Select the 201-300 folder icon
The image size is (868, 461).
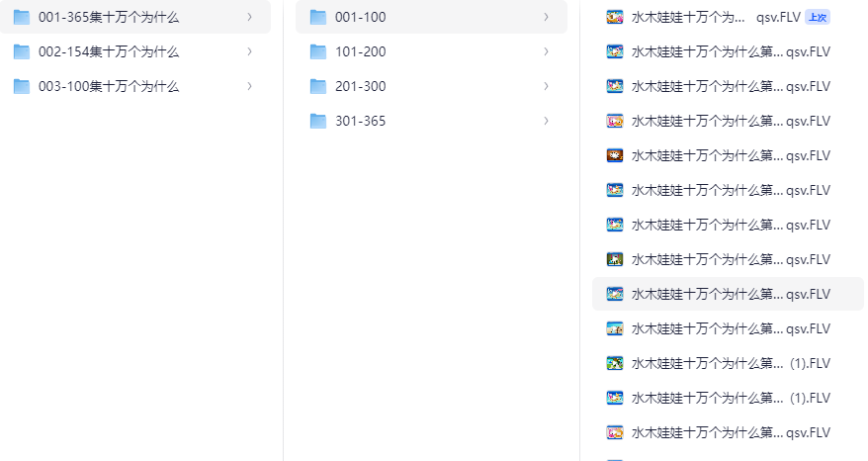coord(317,86)
